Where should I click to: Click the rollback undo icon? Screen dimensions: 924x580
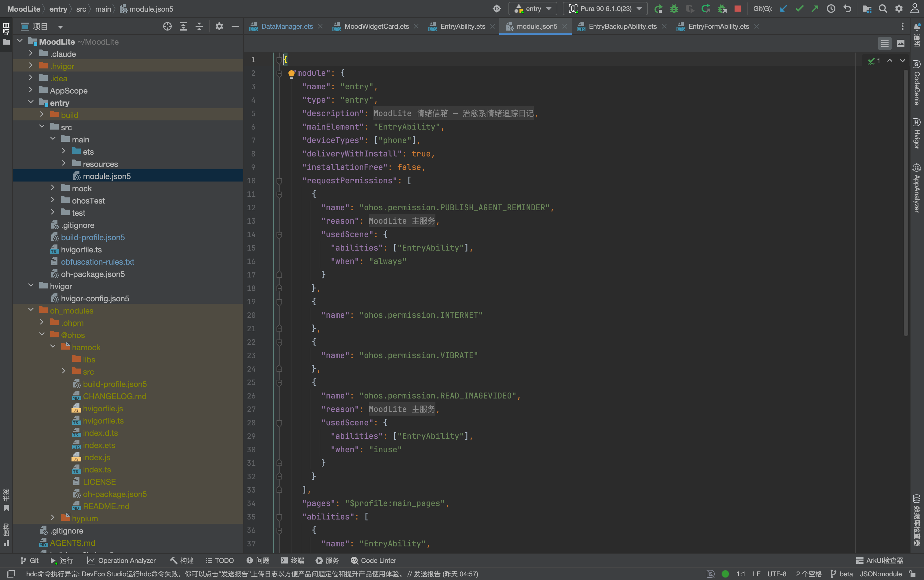coord(847,9)
